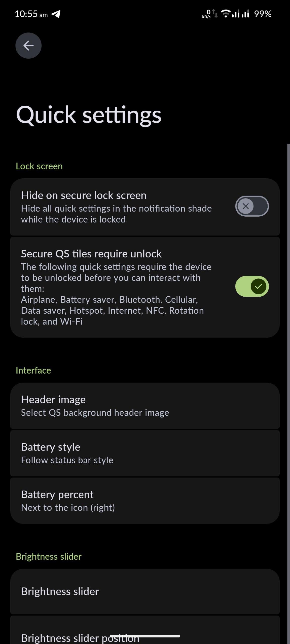Tap the cellular signal bars icon
The image size is (290, 644).
coord(240,14)
